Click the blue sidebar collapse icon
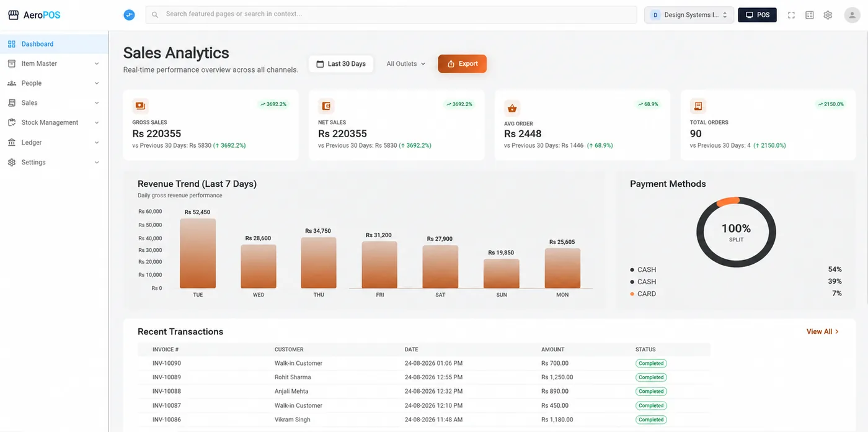 [129, 15]
